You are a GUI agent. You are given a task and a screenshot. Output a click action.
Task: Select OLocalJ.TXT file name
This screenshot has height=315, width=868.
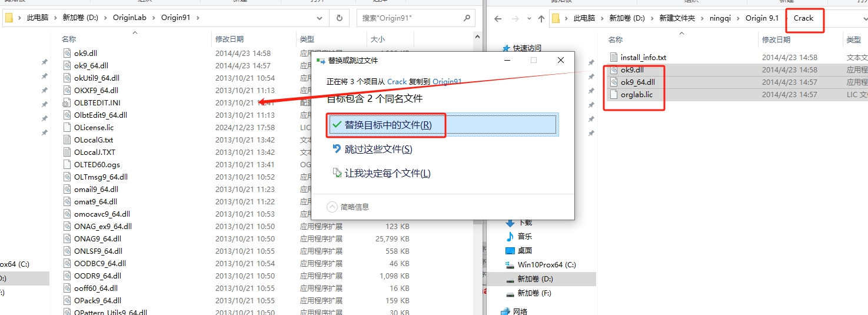point(95,152)
